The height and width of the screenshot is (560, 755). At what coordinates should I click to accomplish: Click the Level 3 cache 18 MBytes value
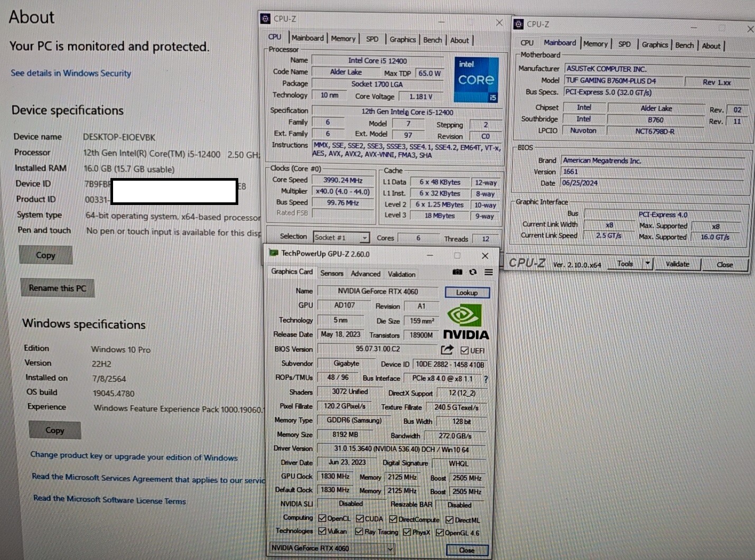tap(440, 216)
